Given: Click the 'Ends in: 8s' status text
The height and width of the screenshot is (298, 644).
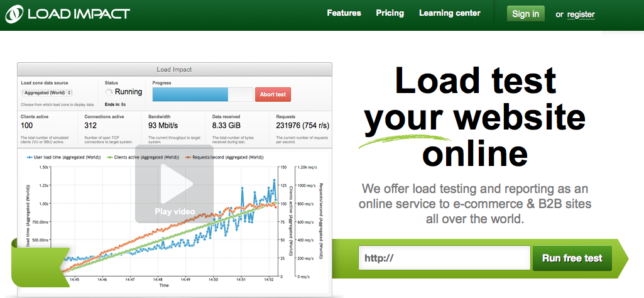Looking at the screenshot, I should tap(115, 104).
